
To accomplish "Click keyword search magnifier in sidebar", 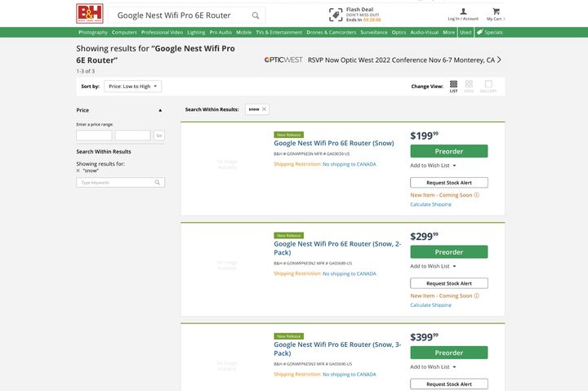I will pyautogui.click(x=157, y=183).
